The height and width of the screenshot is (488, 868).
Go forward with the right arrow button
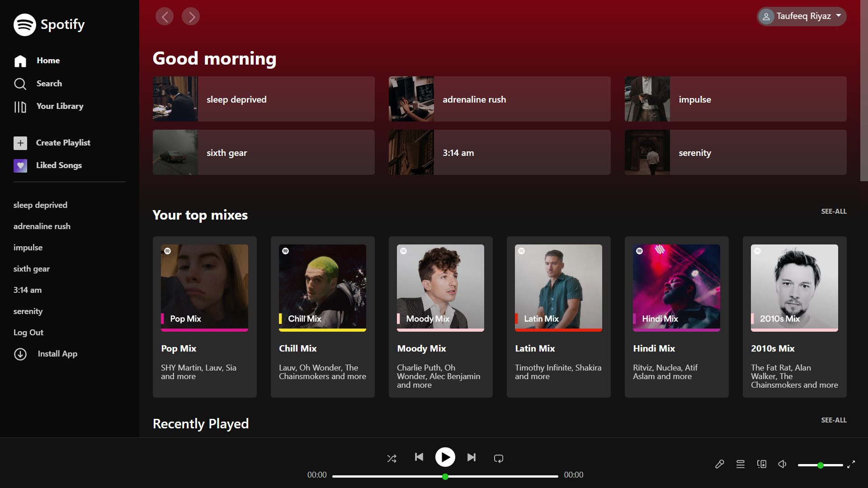click(191, 17)
